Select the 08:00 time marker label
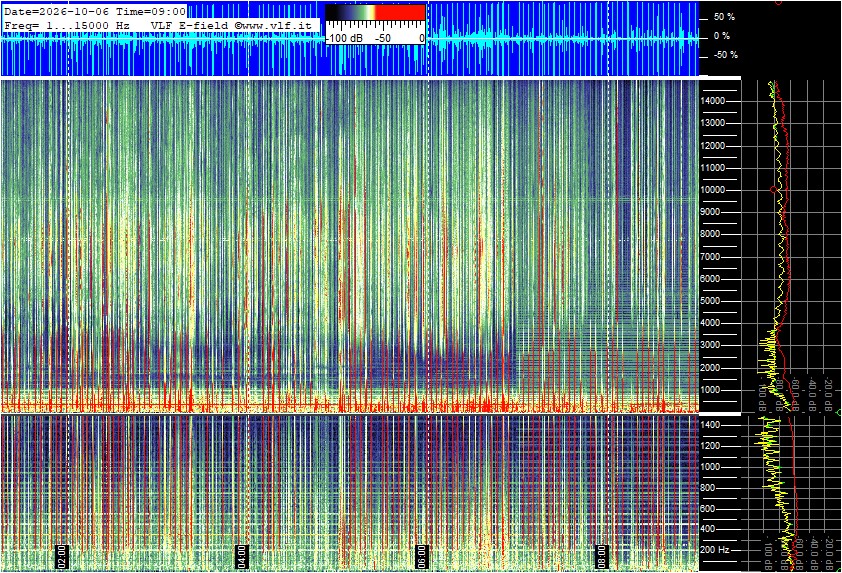 pyautogui.click(x=601, y=556)
